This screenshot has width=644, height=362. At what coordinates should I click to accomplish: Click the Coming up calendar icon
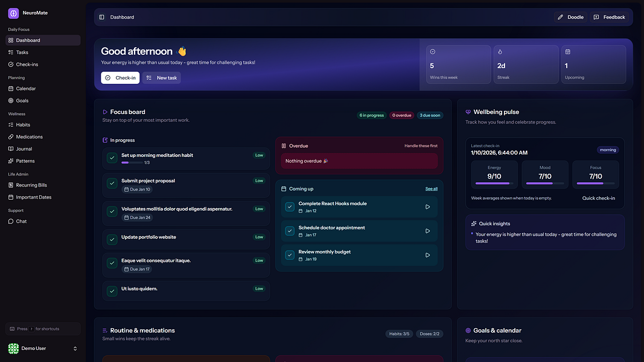tap(284, 189)
